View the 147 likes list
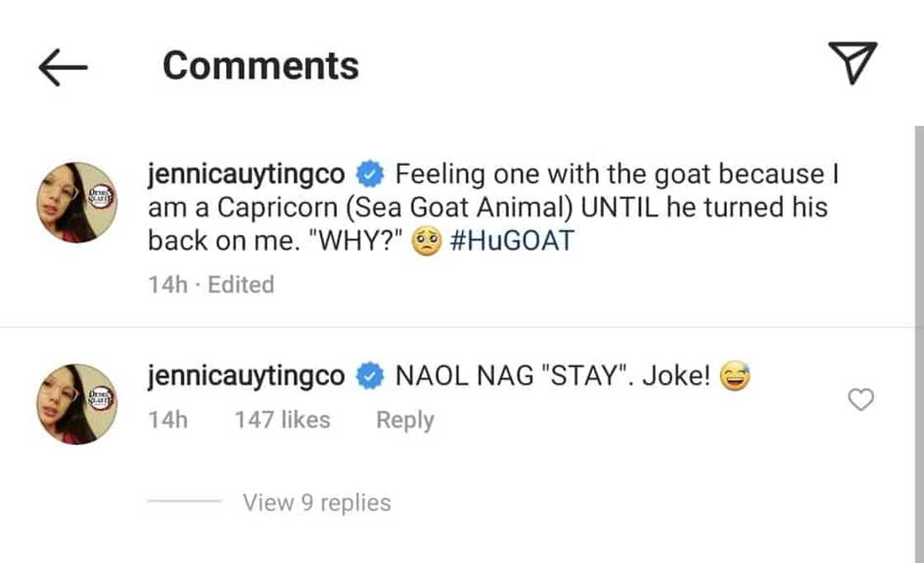The height and width of the screenshot is (563, 924). [282, 420]
